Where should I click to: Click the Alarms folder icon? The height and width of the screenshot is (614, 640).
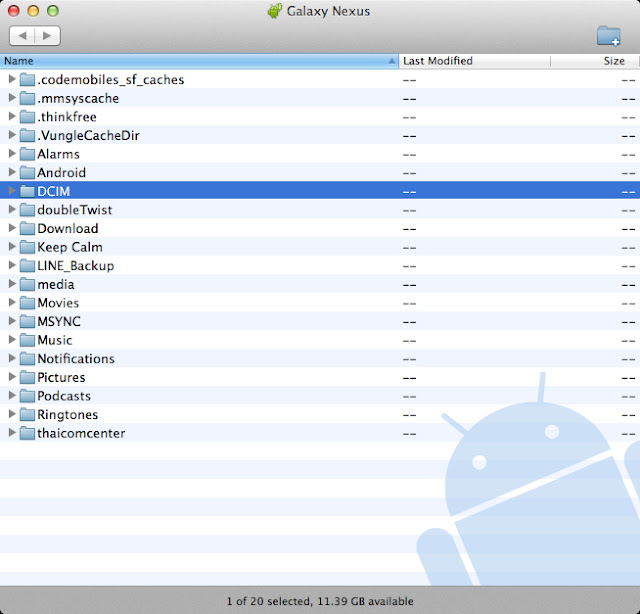tap(27, 154)
